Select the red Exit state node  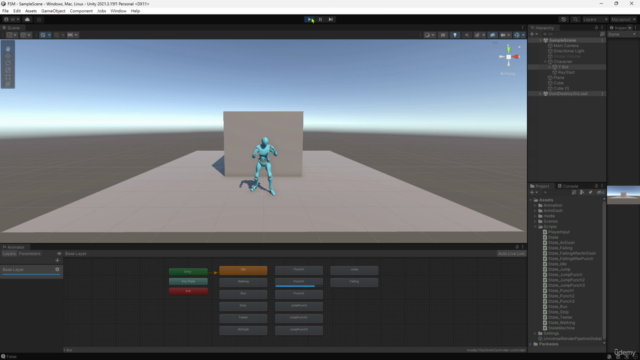pos(188,291)
